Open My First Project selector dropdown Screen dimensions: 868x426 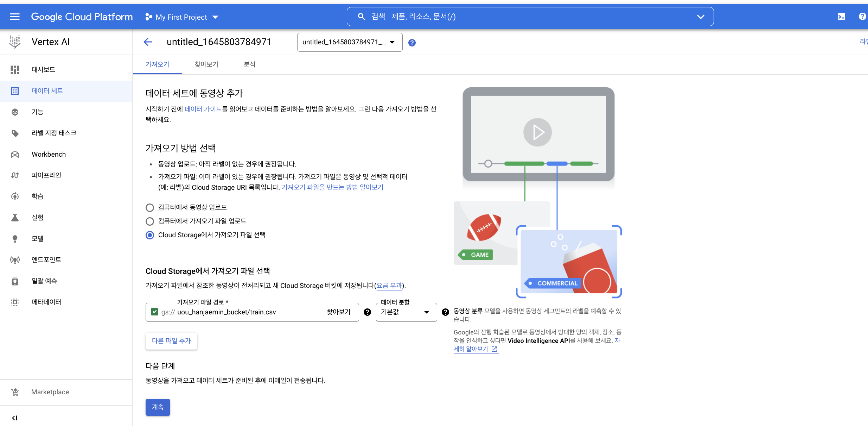(182, 17)
